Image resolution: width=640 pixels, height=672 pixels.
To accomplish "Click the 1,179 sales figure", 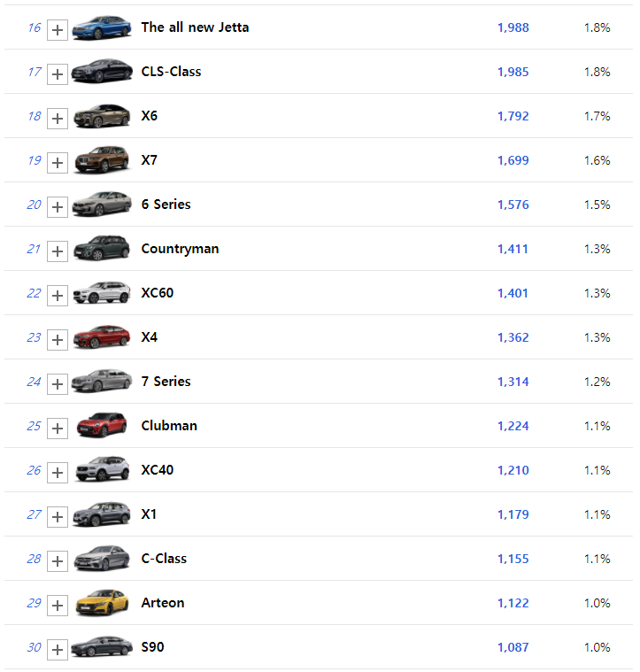I will coord(513,514).
